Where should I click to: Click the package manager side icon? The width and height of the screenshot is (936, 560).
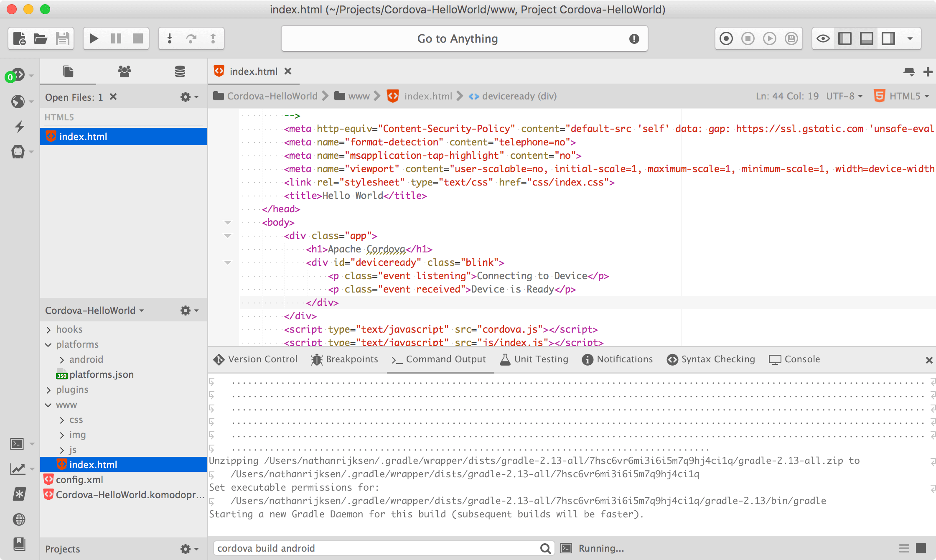pyautogui.click(x=18, y=151)
